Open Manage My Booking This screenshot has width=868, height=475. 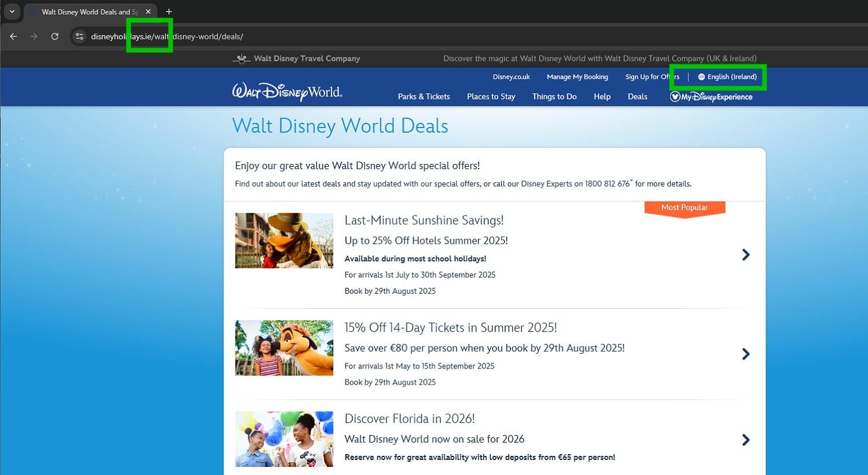click(578, 76)
